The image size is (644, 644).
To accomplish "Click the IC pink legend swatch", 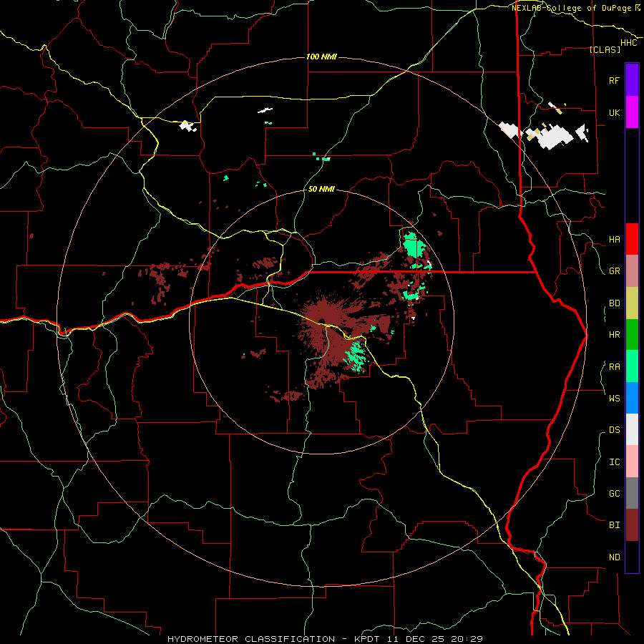I will [x=632, y=462].
